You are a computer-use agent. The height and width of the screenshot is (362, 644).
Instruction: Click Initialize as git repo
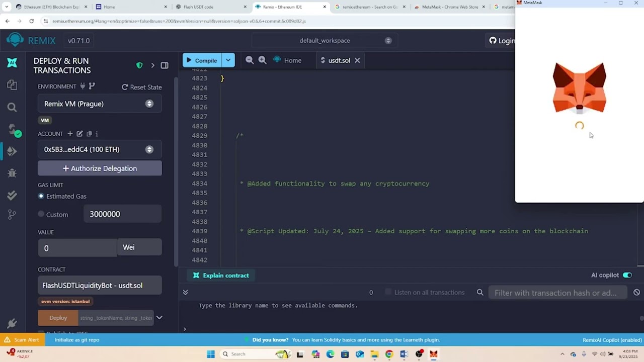click(77, 340)
